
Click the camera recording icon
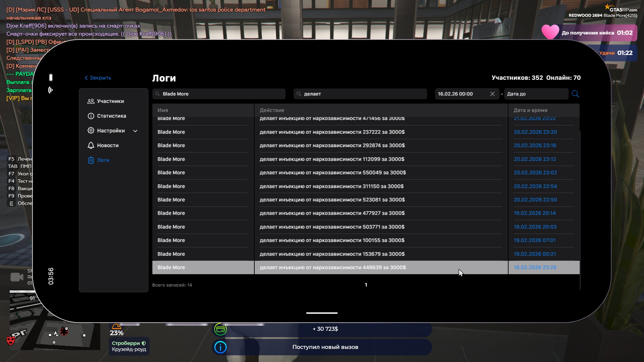(17, 277)
